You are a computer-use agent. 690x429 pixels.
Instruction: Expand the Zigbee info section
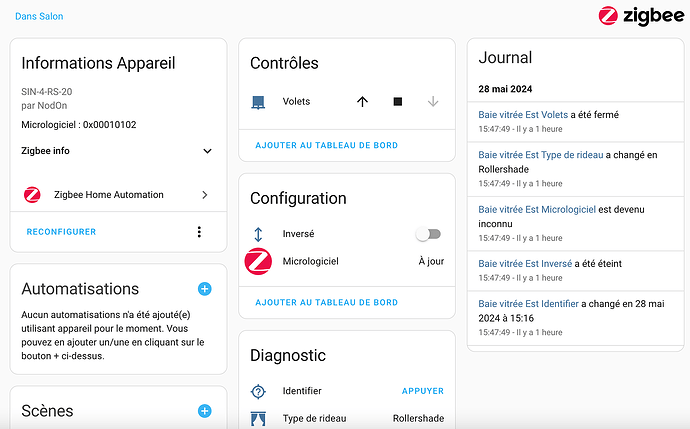tap(118, 151)
